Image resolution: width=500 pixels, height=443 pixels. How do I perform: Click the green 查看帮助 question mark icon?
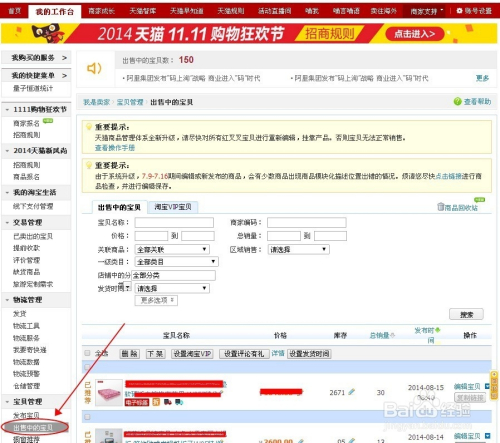tap(458, 101)
